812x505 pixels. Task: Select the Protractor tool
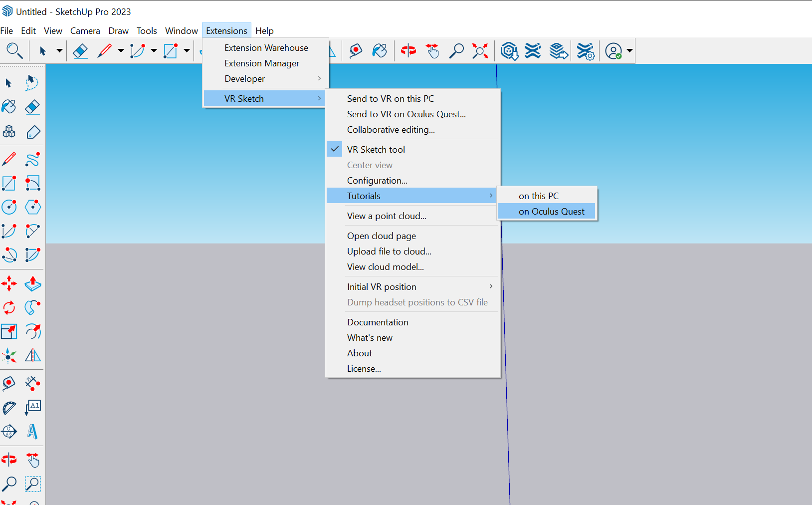9,408
